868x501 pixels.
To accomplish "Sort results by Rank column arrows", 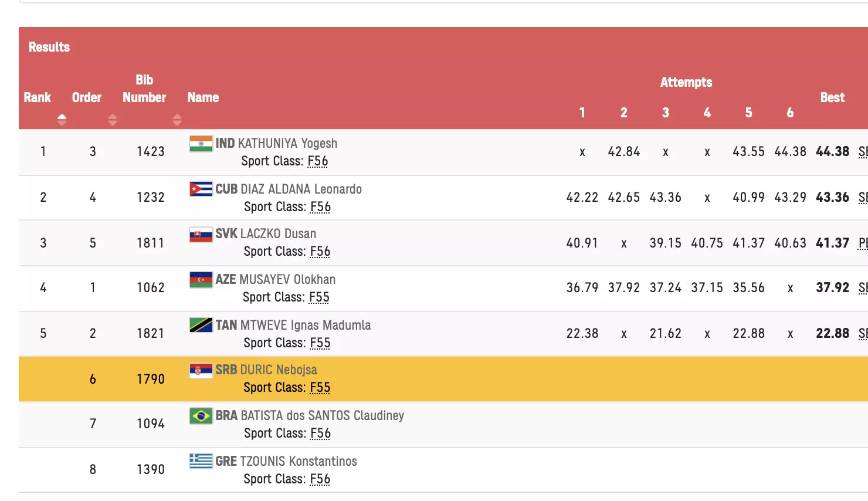I will [x=62, y=120].
